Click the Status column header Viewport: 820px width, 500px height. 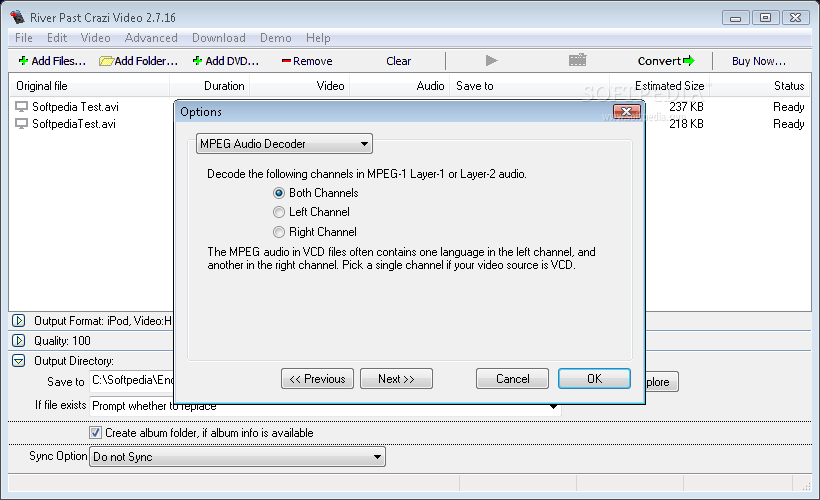759,86
